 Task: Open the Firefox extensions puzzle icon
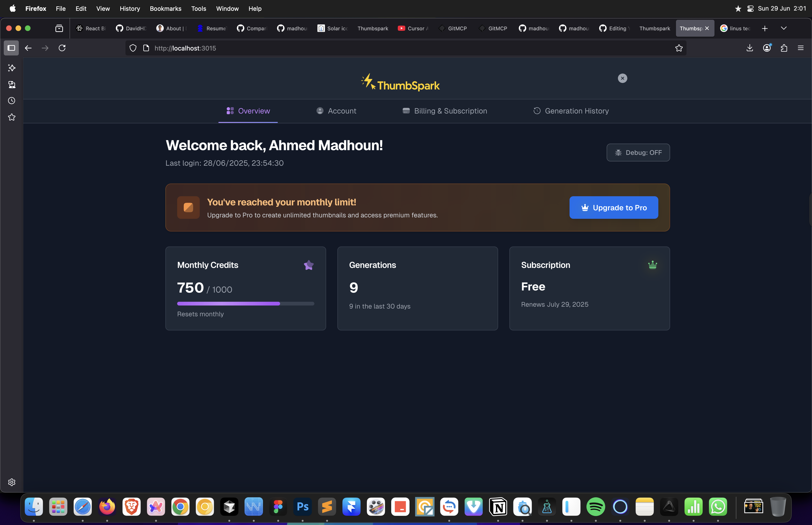point(784,48)
